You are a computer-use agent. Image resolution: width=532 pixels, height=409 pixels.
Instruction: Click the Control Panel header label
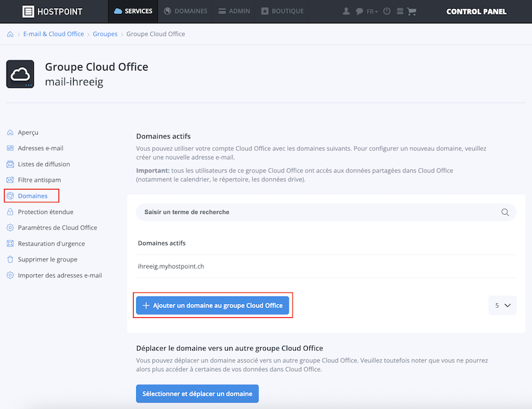[x=476, y=11]
